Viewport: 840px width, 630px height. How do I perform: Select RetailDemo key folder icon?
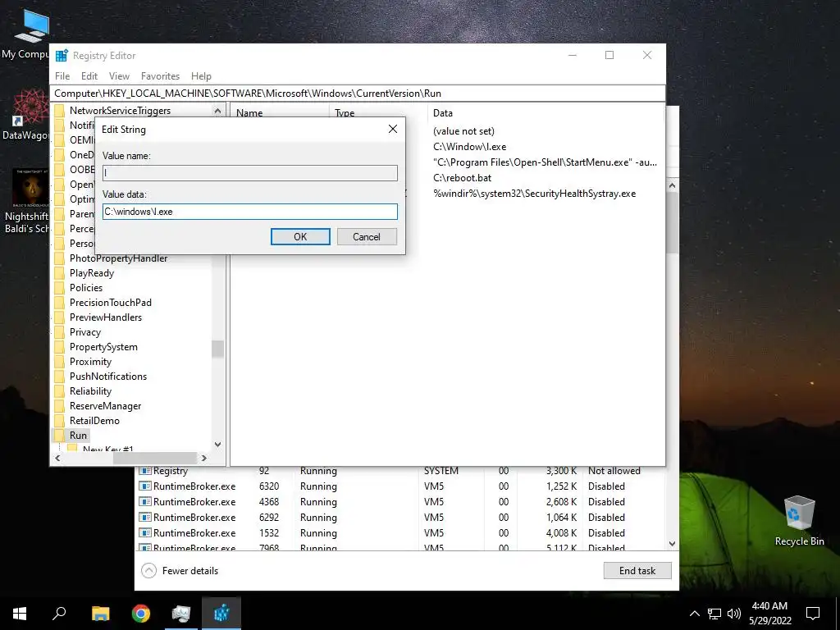click(59, 421)
